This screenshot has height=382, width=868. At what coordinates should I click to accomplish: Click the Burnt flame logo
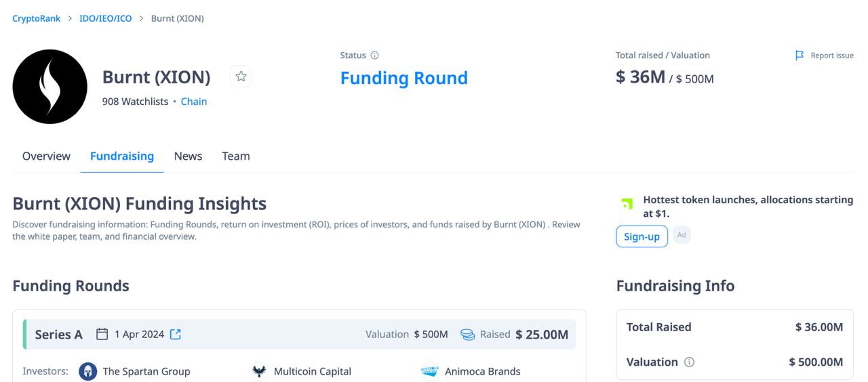(x=50, y=87)
